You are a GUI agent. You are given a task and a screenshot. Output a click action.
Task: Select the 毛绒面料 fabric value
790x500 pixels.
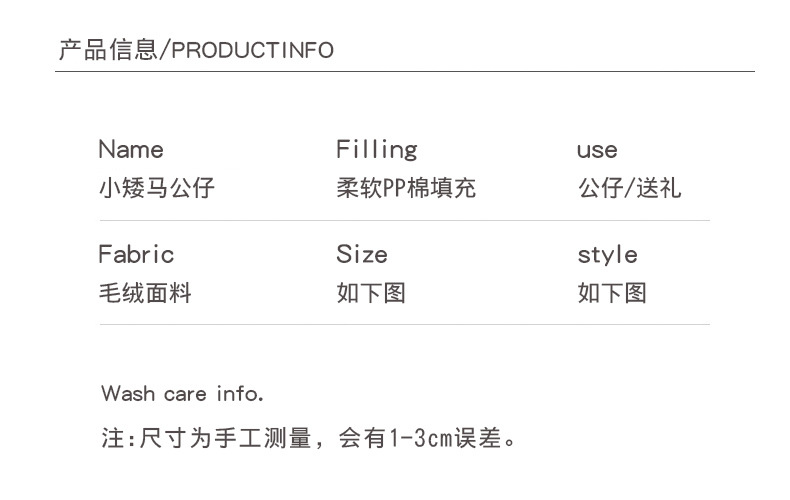(144, 292)
